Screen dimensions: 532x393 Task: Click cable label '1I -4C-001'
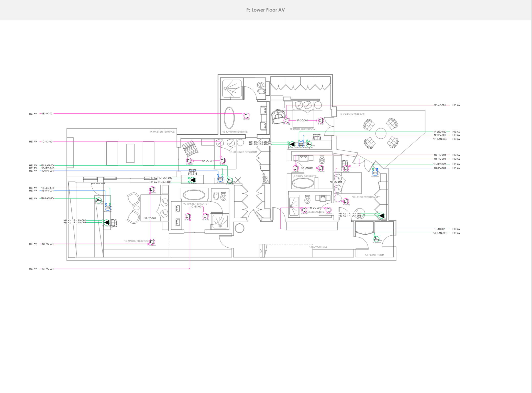(x=440, y=229)
